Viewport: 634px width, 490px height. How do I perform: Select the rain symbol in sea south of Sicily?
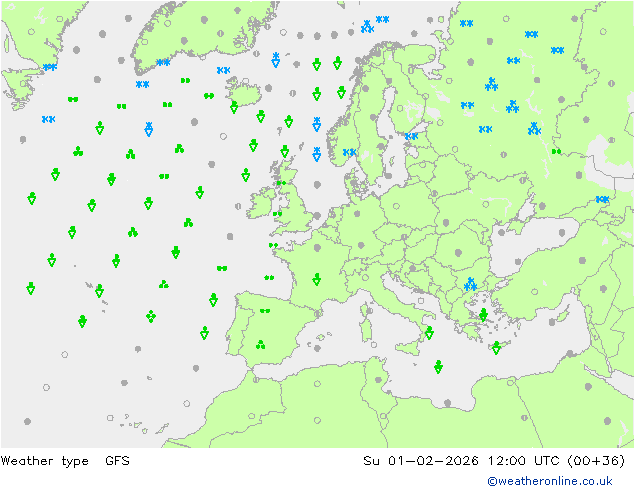click(438, 367)
